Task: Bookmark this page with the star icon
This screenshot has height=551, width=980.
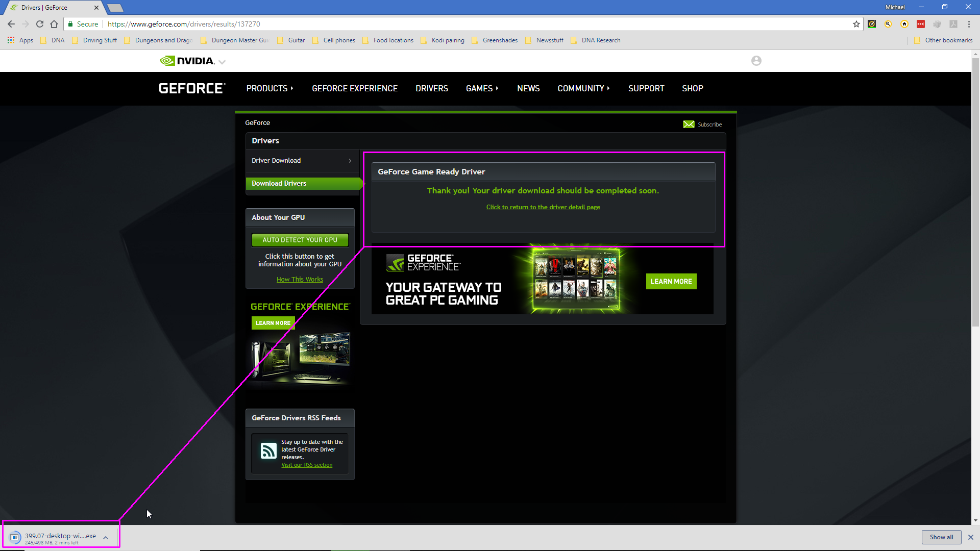Action: [x=856, y=24]
